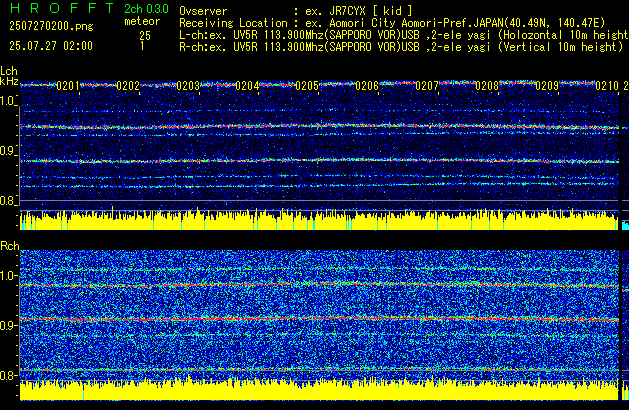Image resolution: width=629 pixels, height=410 pixels.
Task: Click the Rch 0.9 axis label
Action: click(8, 325)
